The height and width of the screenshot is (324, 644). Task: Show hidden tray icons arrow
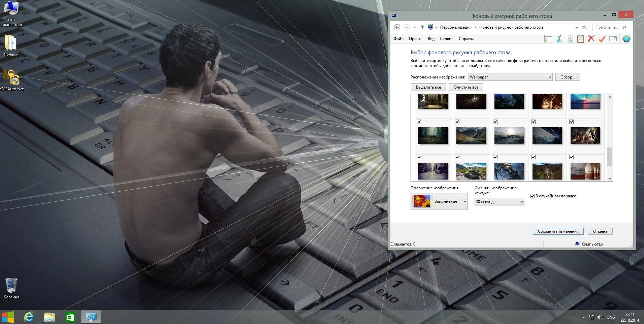tap(583, 317)
